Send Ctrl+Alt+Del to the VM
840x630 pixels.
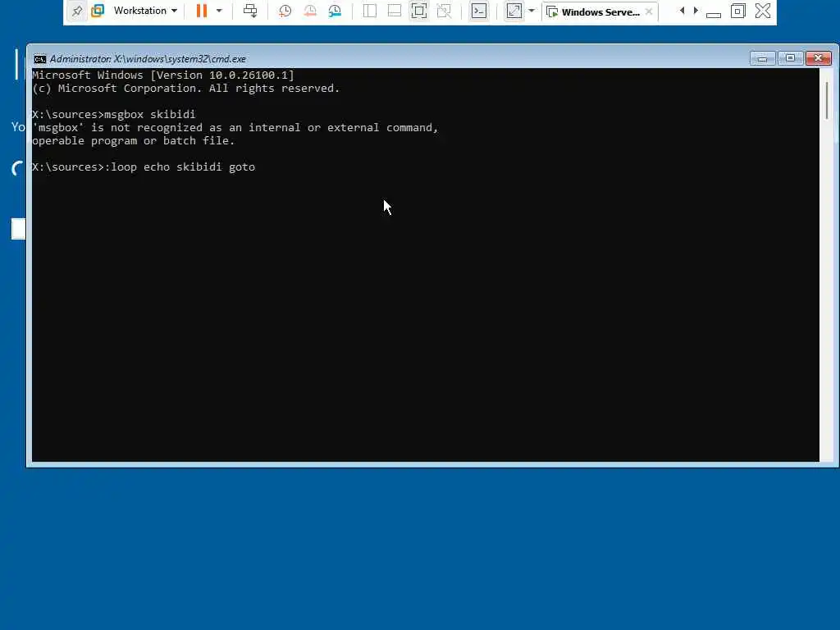point(250,11)
